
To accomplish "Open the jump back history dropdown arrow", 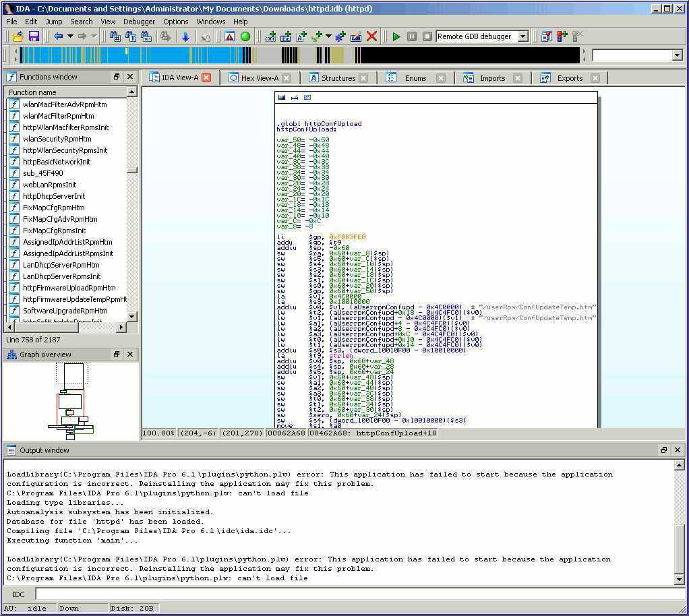I will (x=70, y=36).
